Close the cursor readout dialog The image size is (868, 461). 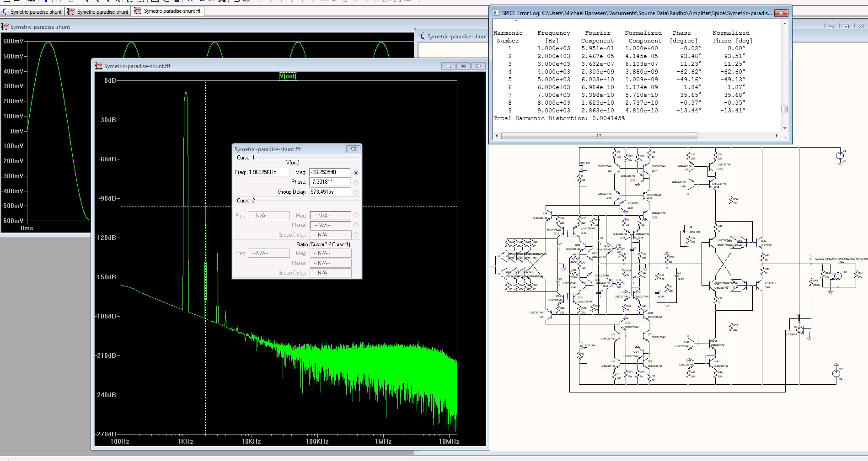point(353,149)
